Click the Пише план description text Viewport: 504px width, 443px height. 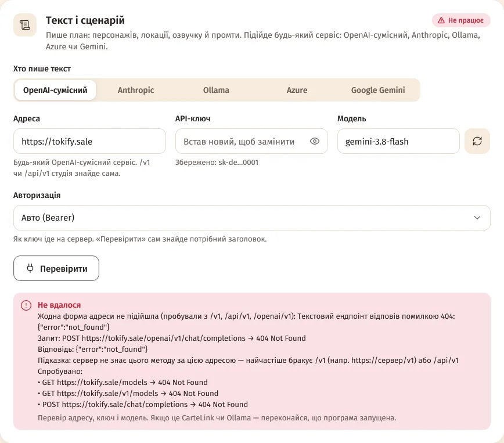pyautogui.click(x=263, y=41)
